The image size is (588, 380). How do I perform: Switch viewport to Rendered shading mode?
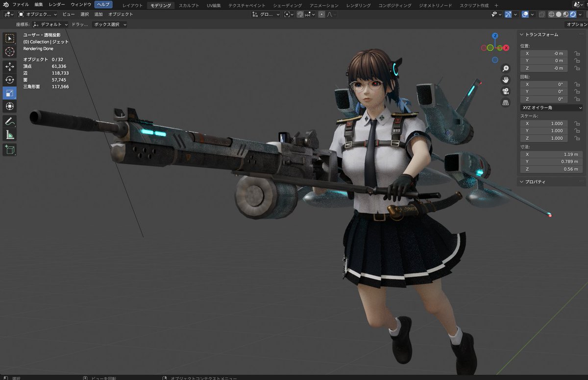pos(573,14)
